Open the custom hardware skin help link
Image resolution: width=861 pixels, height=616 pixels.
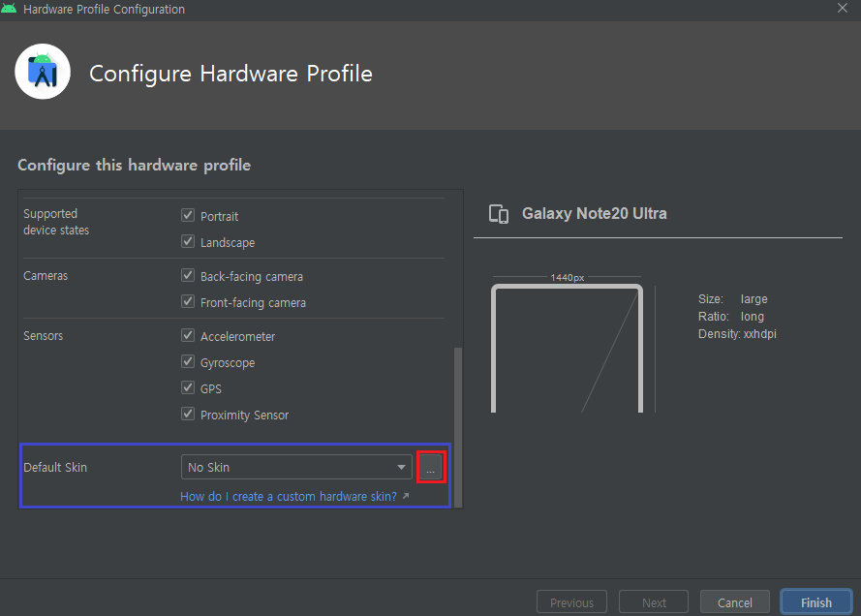(x=294, y=496)
